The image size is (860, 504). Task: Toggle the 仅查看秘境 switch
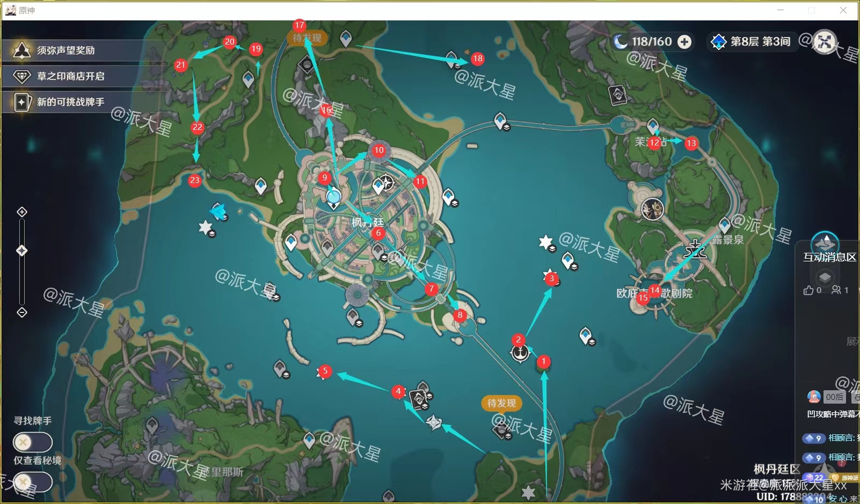coord(33,481)
